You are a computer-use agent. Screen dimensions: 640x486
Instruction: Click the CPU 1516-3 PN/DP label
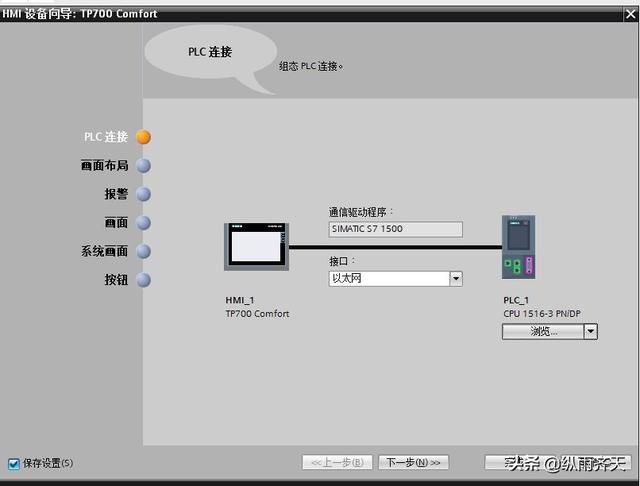pyautogui.click(x=542, y=314)
